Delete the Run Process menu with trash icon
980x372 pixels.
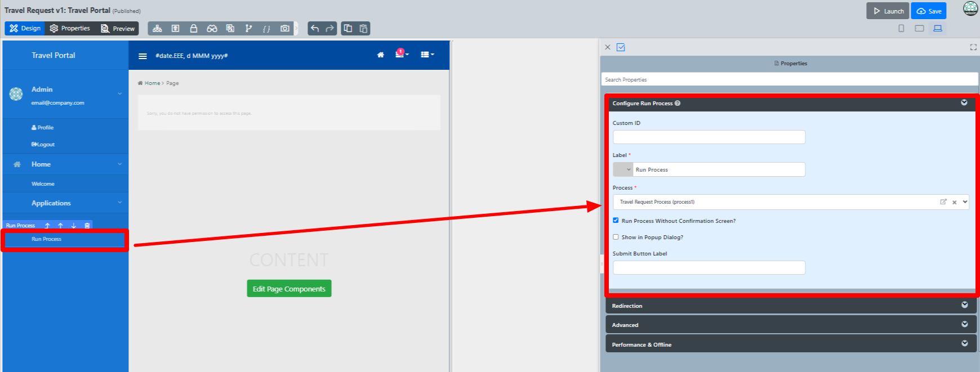click(x=87, y=225)
